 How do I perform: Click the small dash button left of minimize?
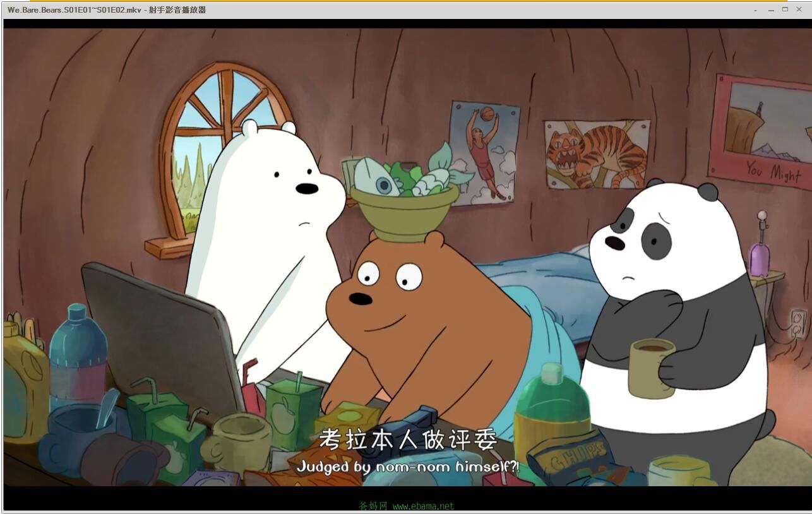(x=756, y=11)
